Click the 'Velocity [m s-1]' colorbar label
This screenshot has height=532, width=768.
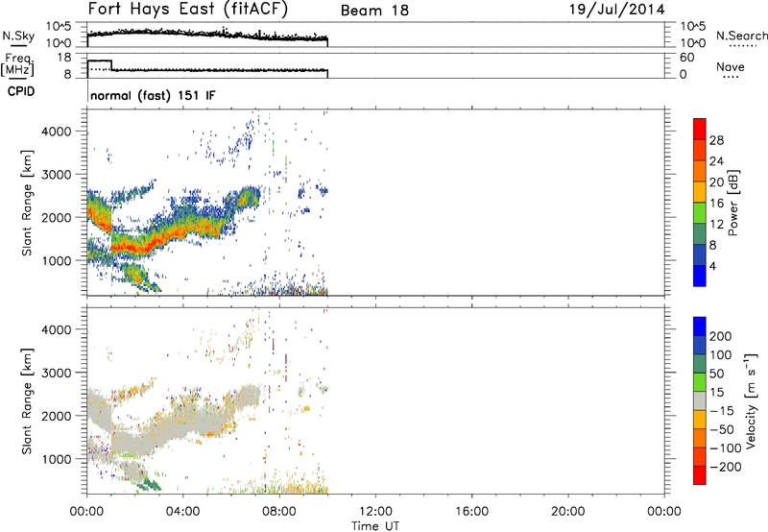click(750, 400)
